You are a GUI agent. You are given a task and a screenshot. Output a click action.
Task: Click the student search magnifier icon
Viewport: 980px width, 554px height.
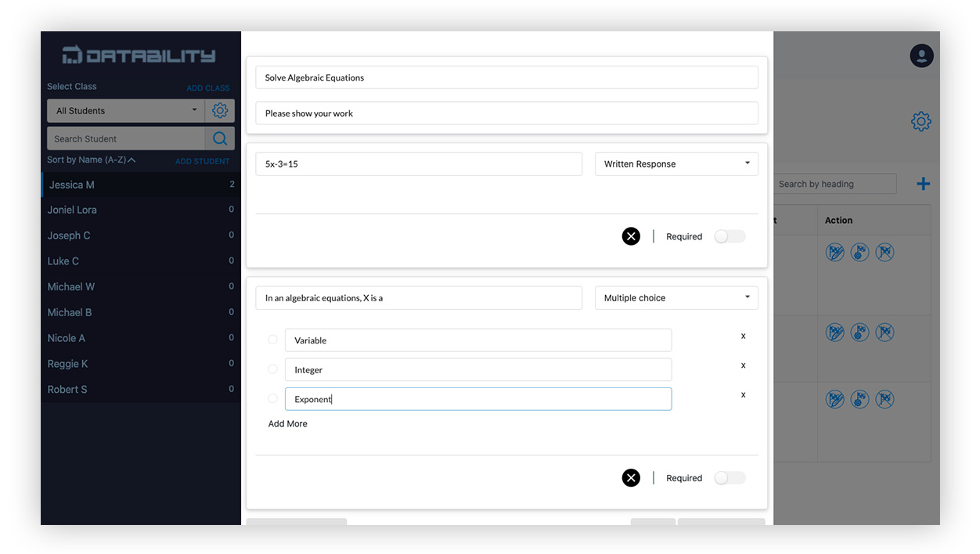(220, 138)
